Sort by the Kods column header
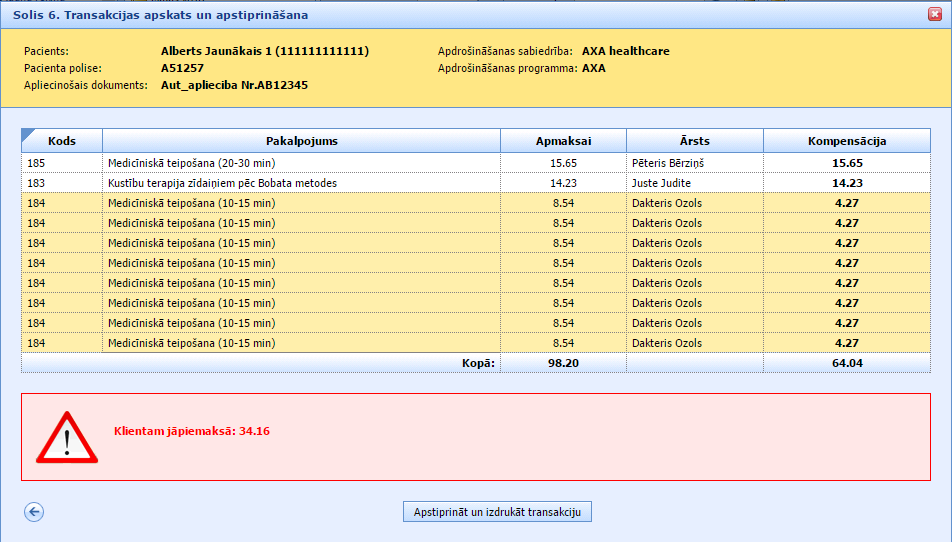 [62, 141]
